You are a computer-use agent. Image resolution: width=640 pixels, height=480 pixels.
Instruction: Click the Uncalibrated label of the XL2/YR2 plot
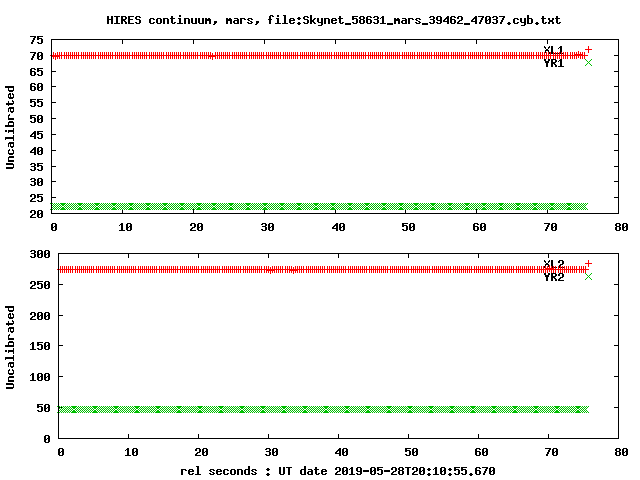pos(10,347)
